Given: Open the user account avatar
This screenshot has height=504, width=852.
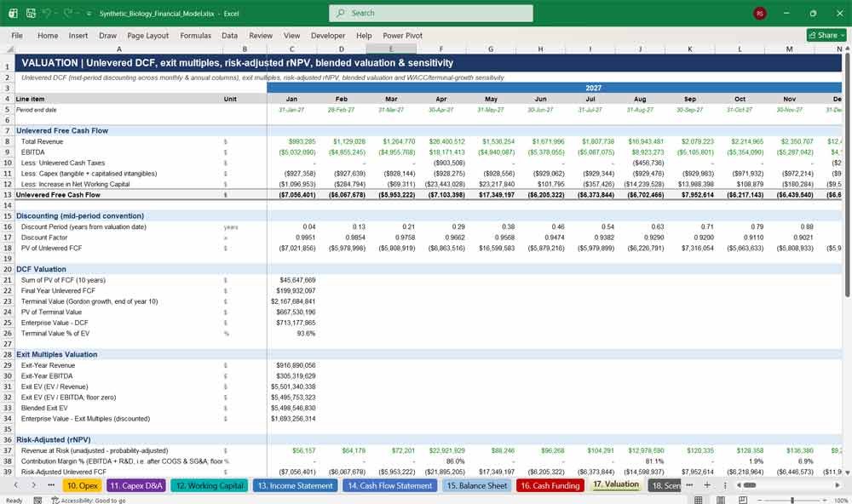Looking at the screenshot, I should click(760, 13).
